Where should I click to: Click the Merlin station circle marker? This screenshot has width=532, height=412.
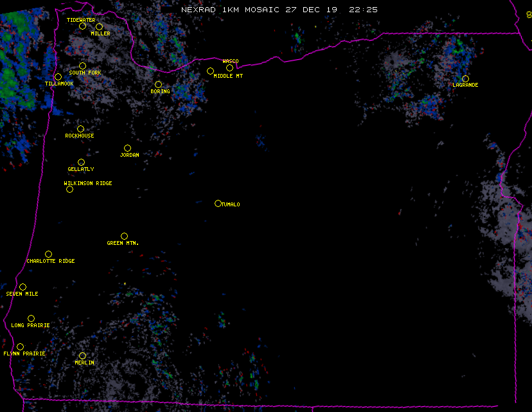pyautogui.click(x=82, y=355)
